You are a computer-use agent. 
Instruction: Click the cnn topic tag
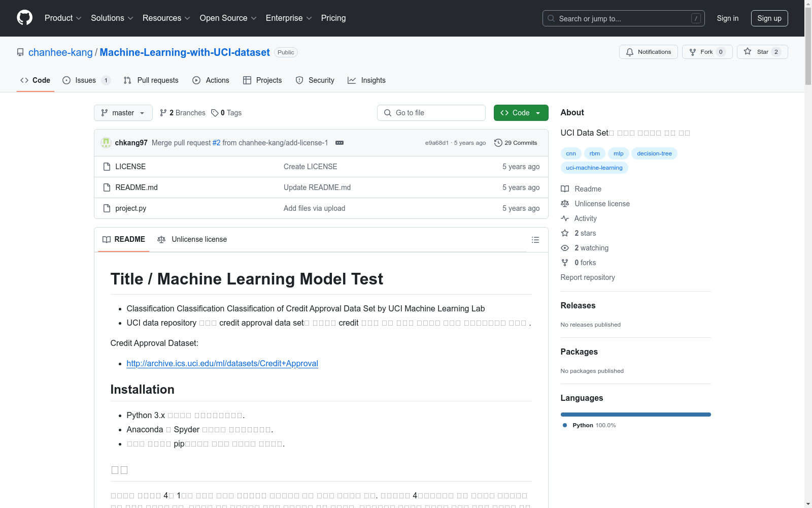coord(571,153)
